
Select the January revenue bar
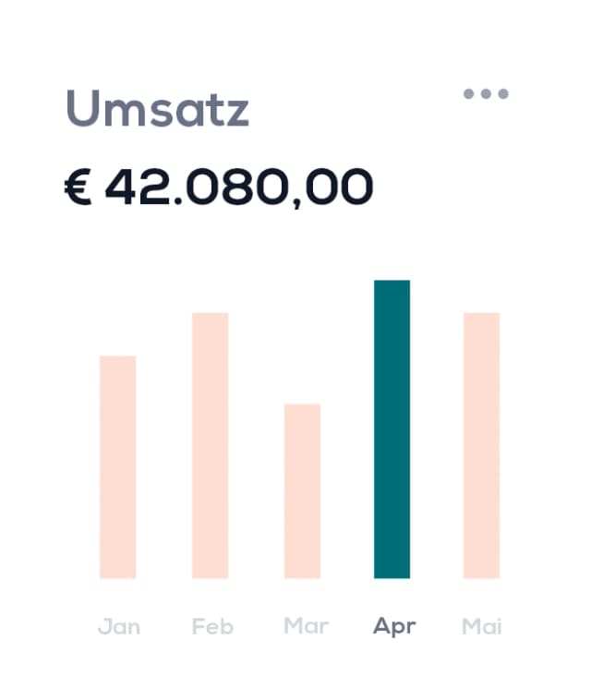pos(118,467)
